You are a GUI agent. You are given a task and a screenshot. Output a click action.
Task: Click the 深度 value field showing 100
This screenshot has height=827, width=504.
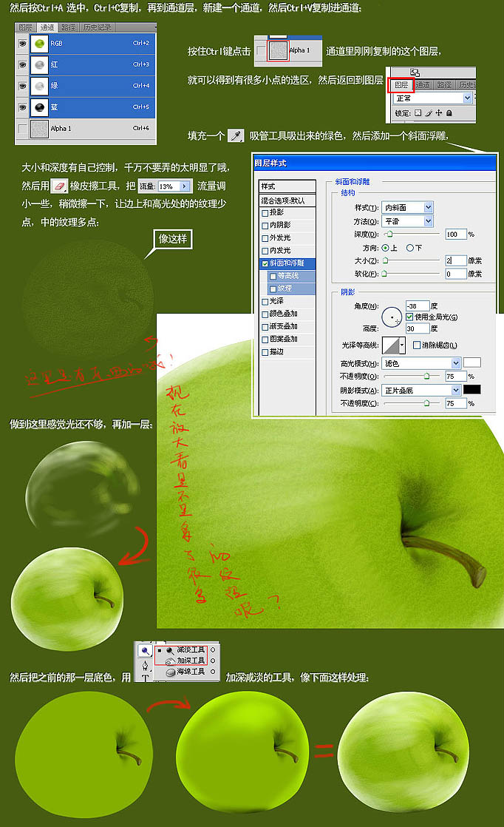(455, 234)
